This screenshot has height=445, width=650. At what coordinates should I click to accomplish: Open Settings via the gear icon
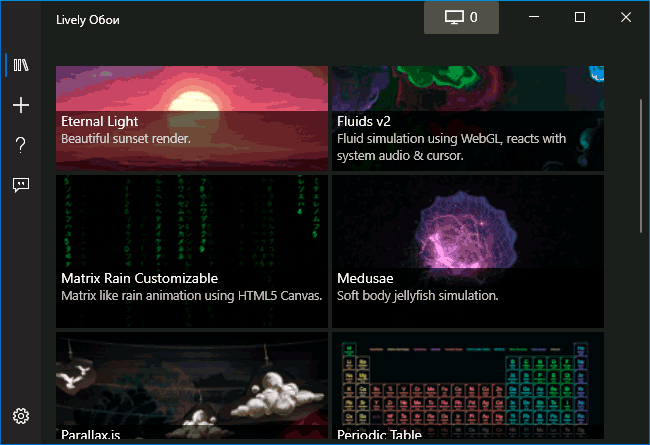tap(21, 416)
